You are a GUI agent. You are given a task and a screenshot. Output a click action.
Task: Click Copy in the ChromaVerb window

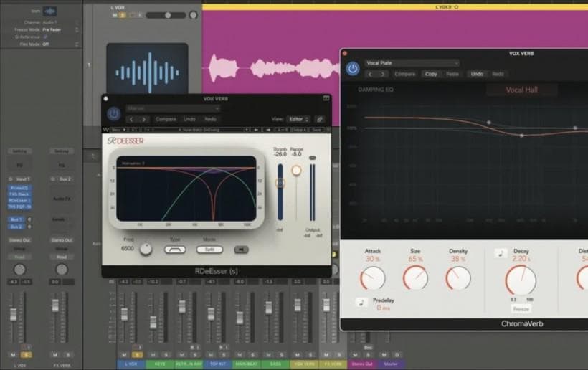tap(431, 75)
